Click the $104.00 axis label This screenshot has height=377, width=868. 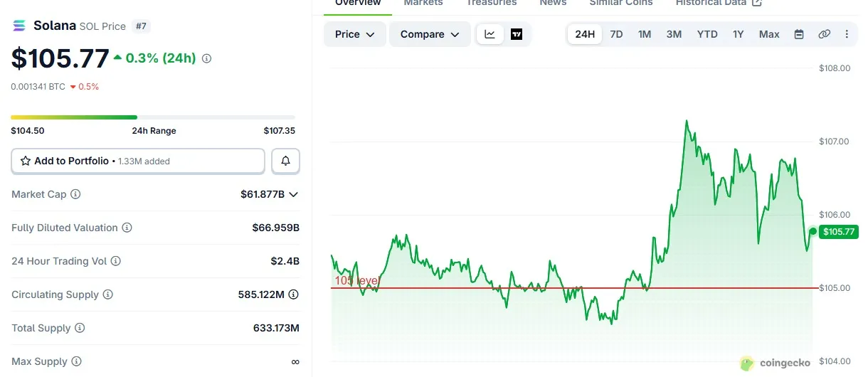click(835, 361)
